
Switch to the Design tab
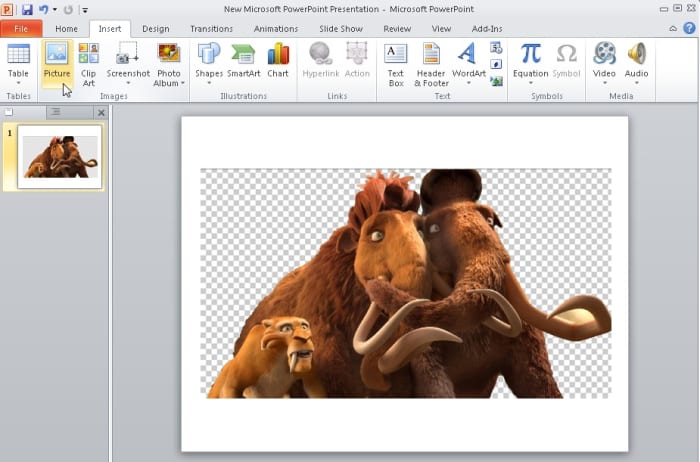pos(156,29)
